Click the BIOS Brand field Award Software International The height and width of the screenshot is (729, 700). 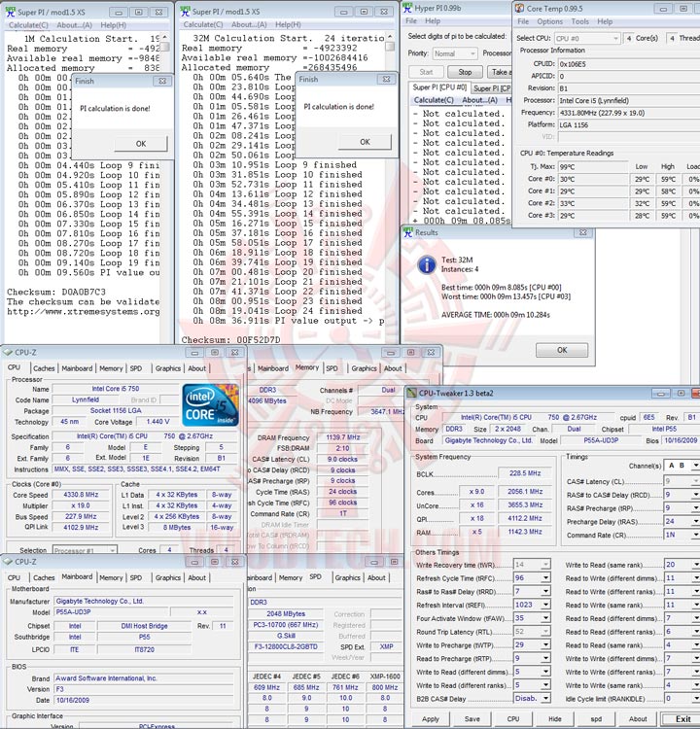coord(143,678)
